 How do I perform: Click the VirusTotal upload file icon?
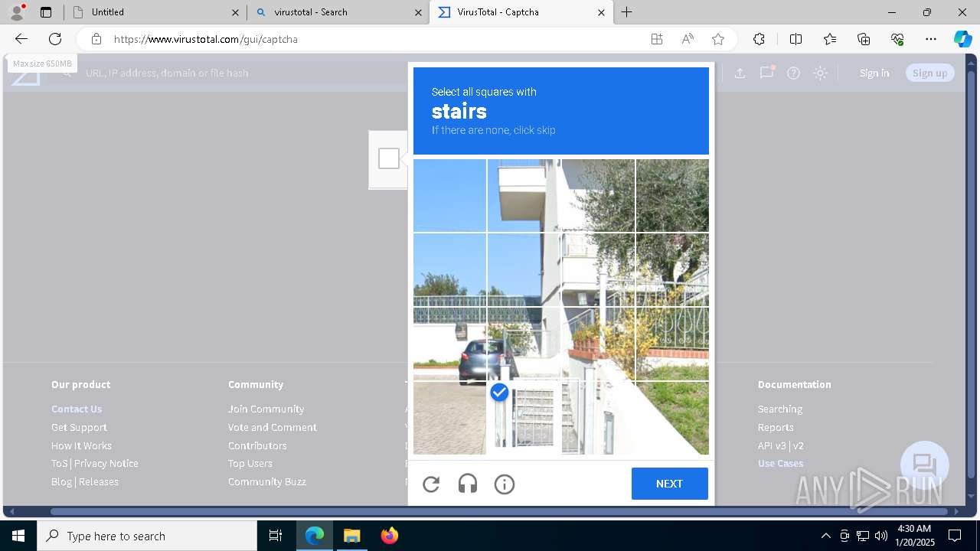click(740, 73)
